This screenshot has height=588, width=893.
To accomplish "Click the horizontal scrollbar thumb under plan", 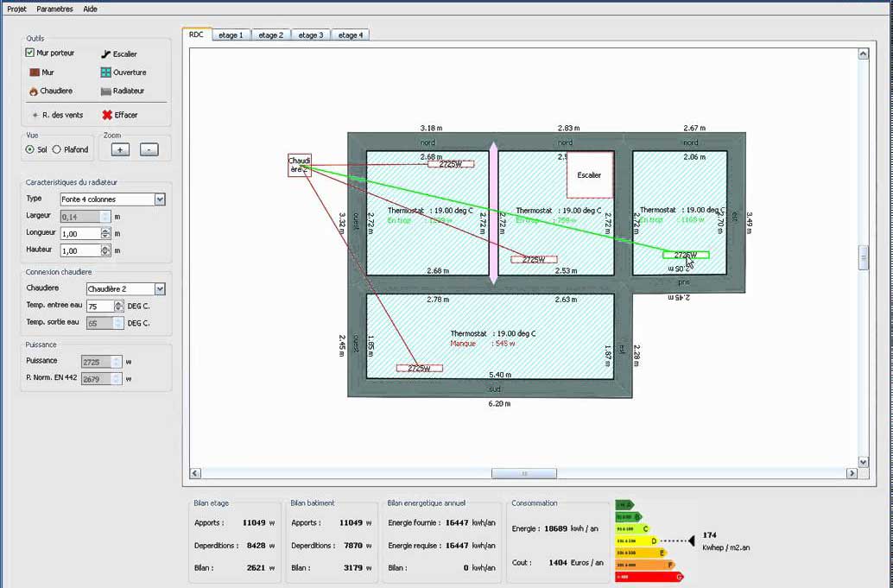I will click(x=523, y=473).
